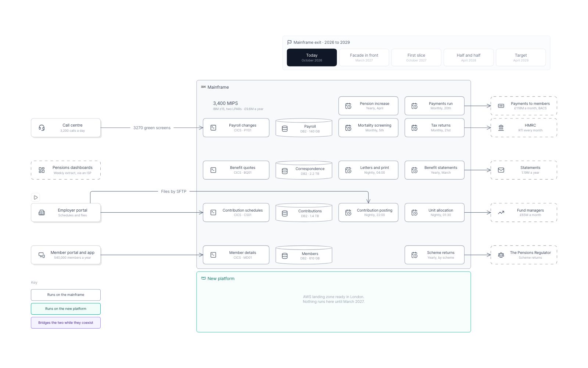Select the Members DB2 database
This screenshot has width=588, height=368.
[304, 255]
